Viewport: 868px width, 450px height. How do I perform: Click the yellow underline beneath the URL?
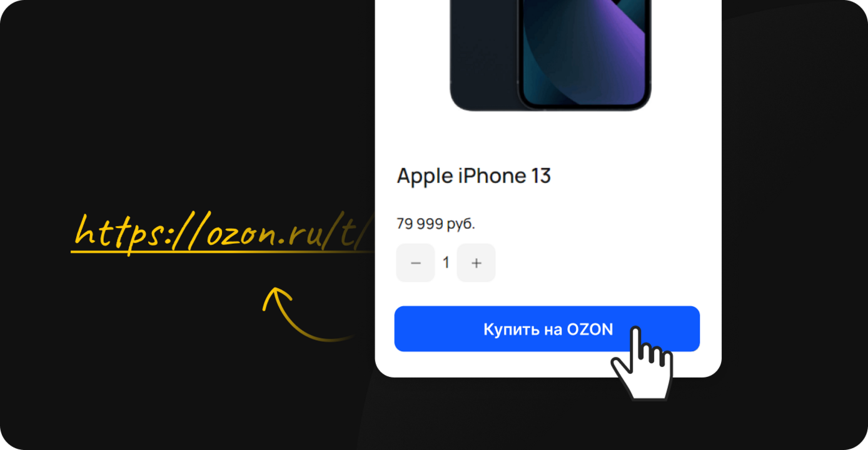pos(223,252)
